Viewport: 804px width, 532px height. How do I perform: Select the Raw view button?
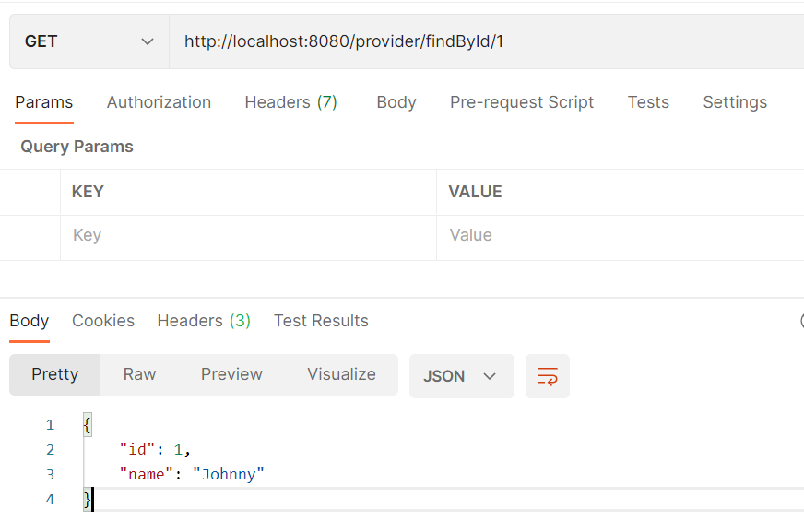(139, 374)
